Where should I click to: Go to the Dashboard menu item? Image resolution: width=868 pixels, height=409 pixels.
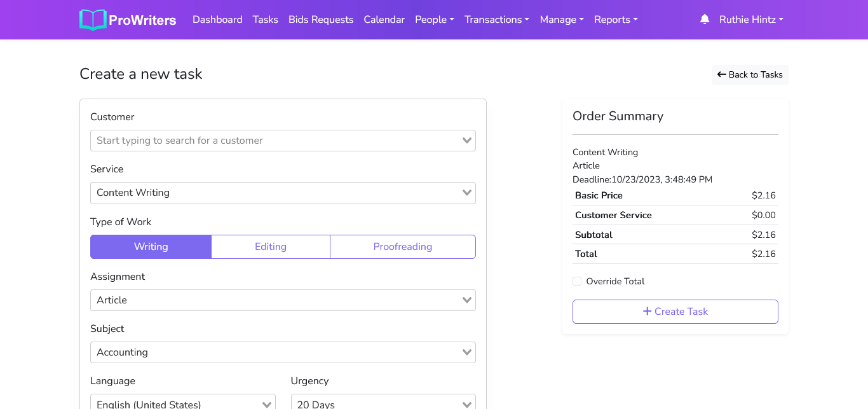click(x=217, y=20)
